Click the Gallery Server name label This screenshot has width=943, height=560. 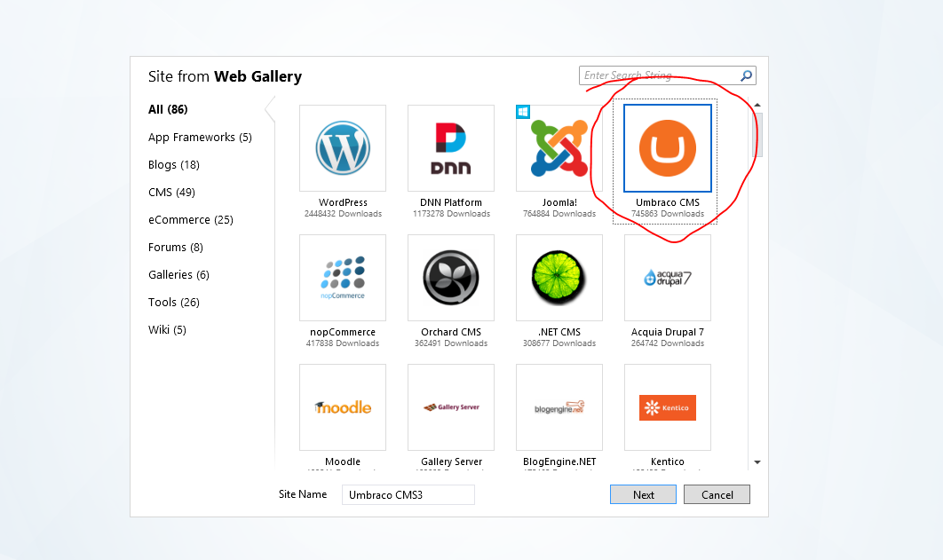[x=451, y=461]
